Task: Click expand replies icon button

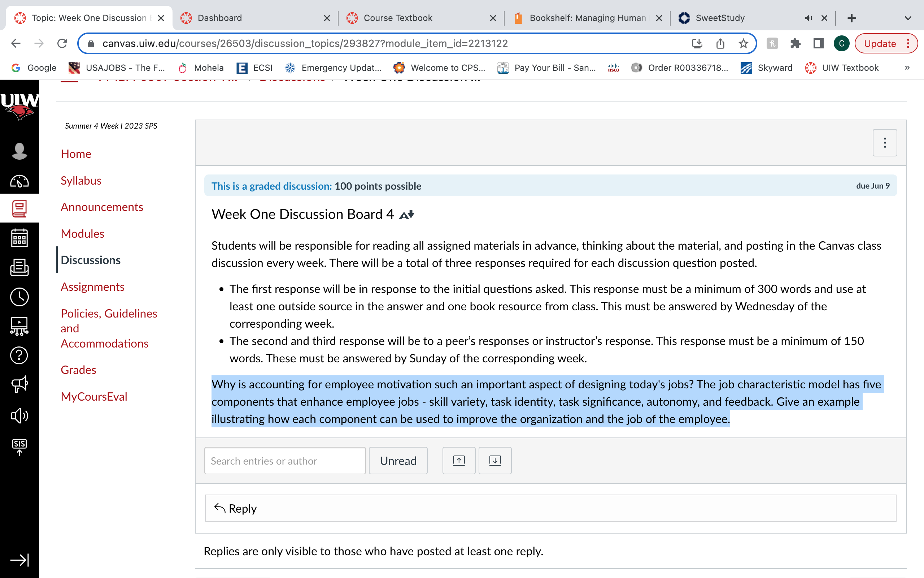Action: (x=495, y=461)
